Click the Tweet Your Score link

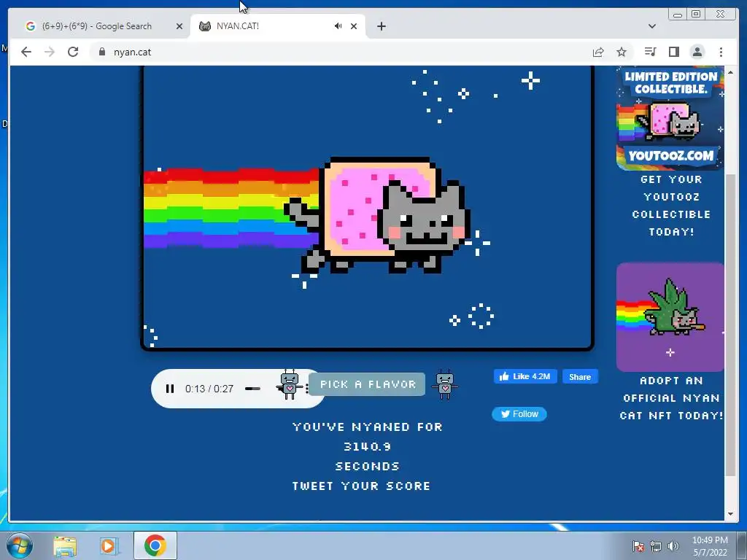(x=361, y=486)
